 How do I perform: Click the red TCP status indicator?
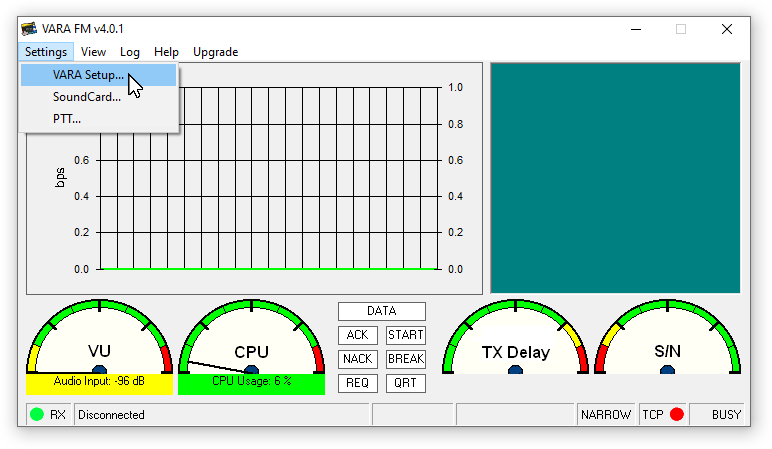[677, 415]
